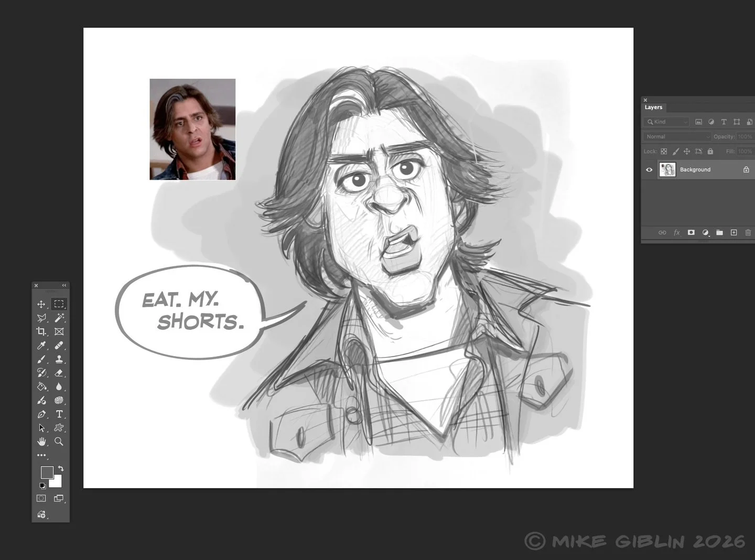The image size is (755, 560).
Task: Create a new layer
Action: (x=734, y=232)
